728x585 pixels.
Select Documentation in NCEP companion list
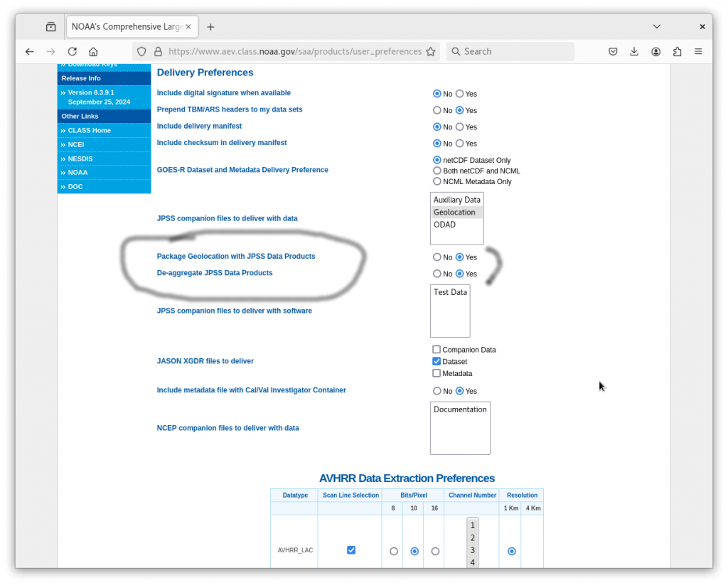pyautogui.click(x=460, y=409)
